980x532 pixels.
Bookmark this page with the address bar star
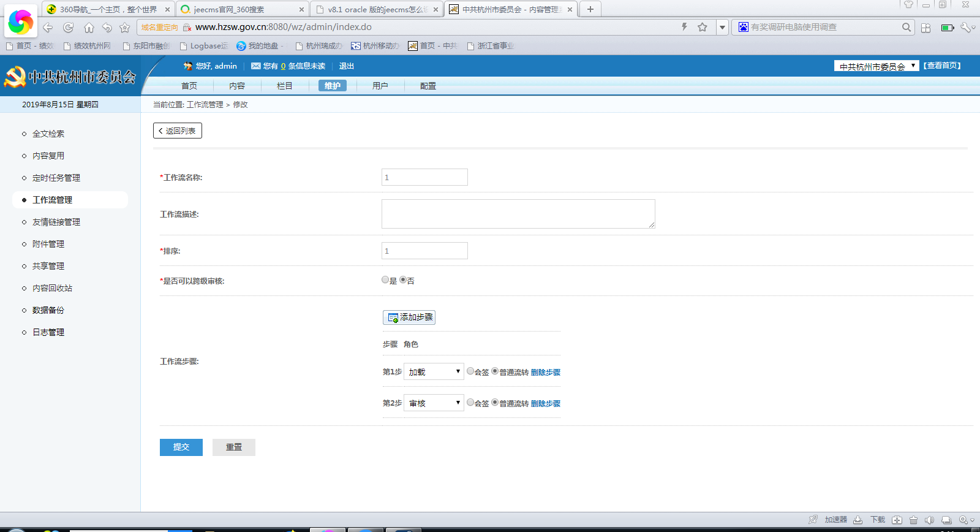coord(703,27)
